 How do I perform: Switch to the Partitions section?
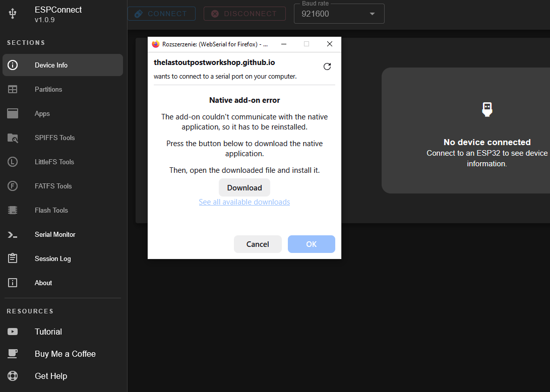63,89
